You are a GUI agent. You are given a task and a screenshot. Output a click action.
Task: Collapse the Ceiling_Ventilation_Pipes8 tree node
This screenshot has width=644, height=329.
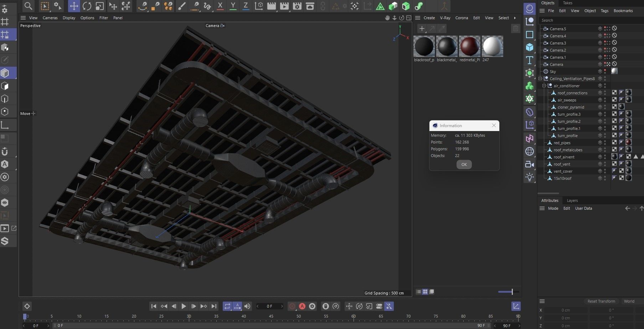(540, 79)
